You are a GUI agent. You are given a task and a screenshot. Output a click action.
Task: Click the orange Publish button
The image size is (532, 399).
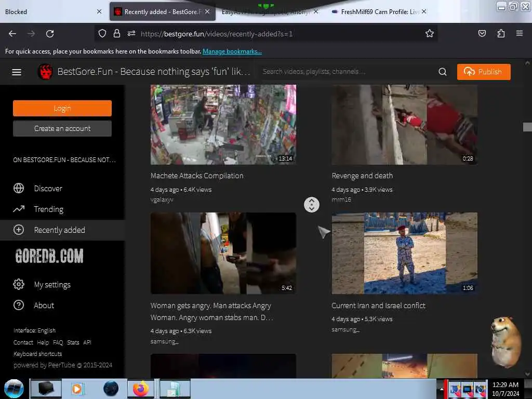(484, 72)
